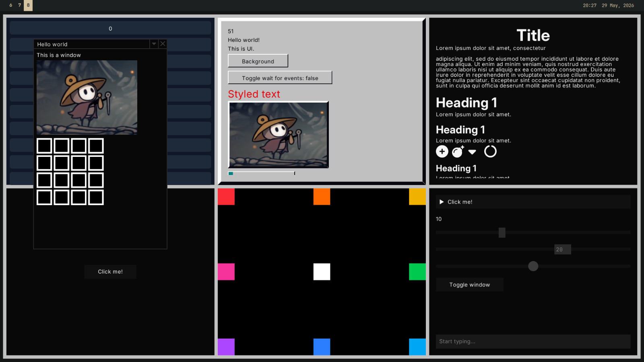Click the royal blue square
Image resolution: width=644 pixels, height=362 pixels.
(322, 347)
